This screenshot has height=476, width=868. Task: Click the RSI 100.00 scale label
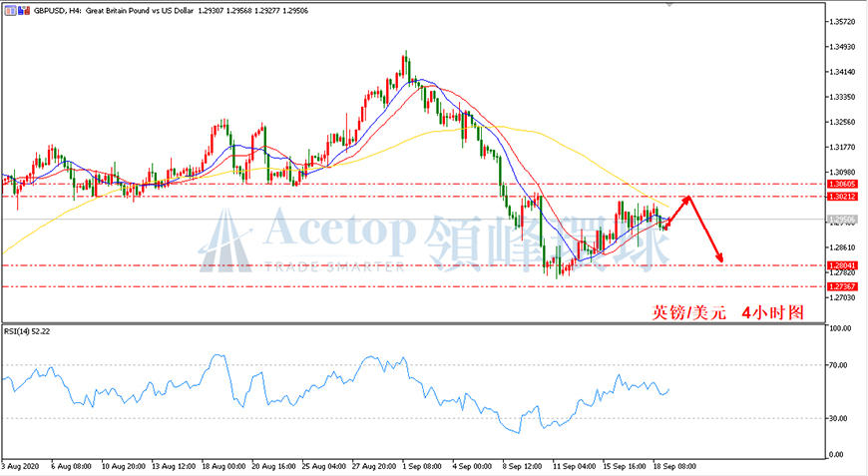[x=840, y=328]
